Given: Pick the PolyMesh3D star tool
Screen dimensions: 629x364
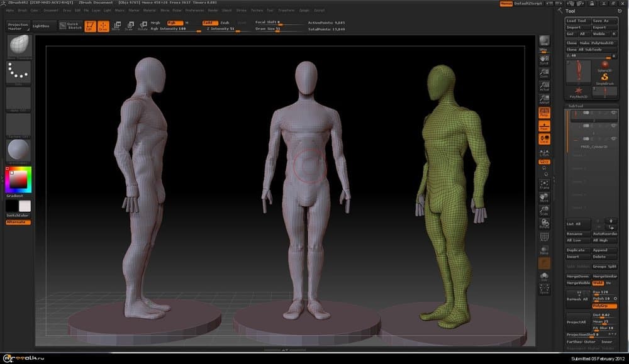Looking at the screenshot, I should (578, 92).
